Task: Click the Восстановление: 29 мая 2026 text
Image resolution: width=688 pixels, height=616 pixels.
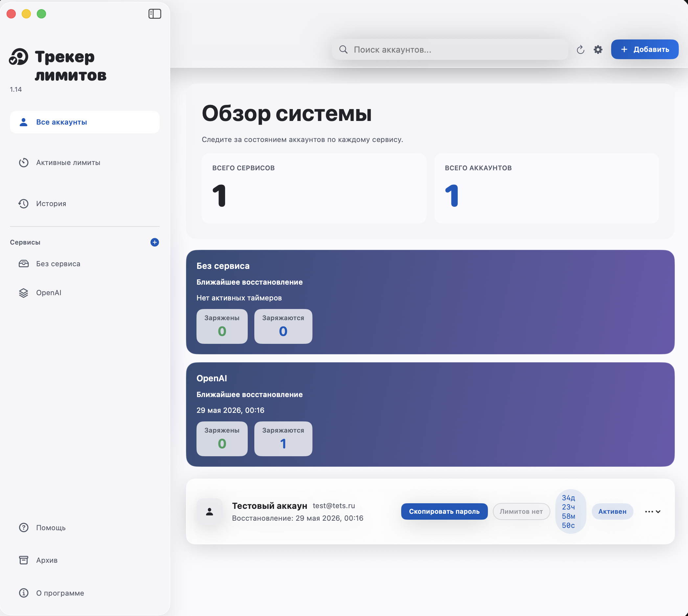Action: point(298,518)
